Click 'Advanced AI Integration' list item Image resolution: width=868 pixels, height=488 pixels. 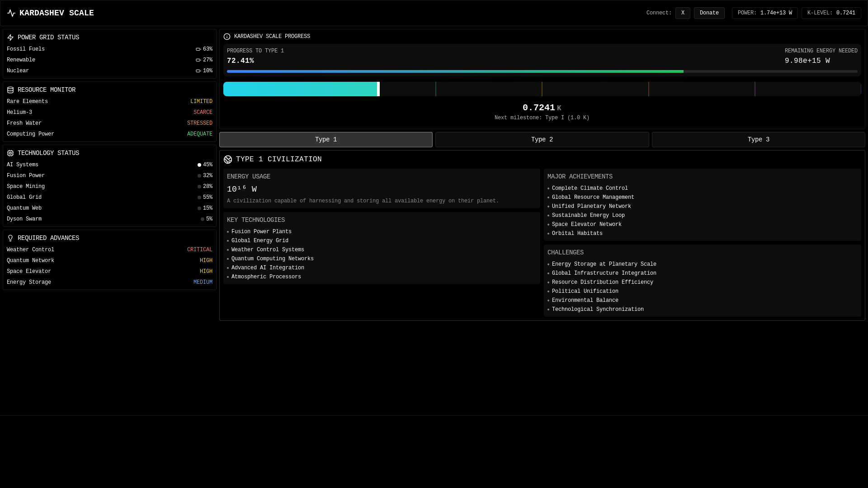pos(268,268)
